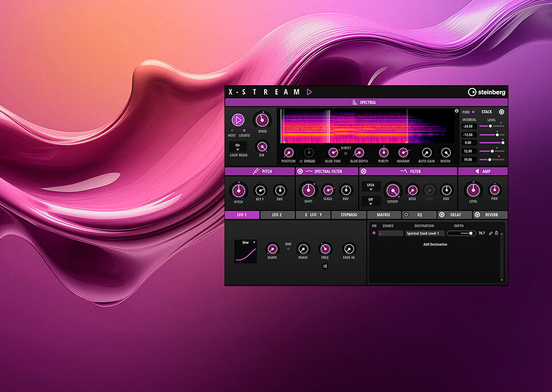Click the 19.00 interval level slider
Viewport: 552px width, 392px height.
(x=492, y=160)
